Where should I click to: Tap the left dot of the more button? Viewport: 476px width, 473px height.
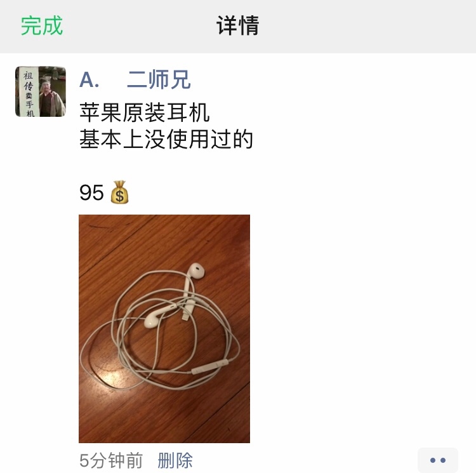tap(433, 460)
